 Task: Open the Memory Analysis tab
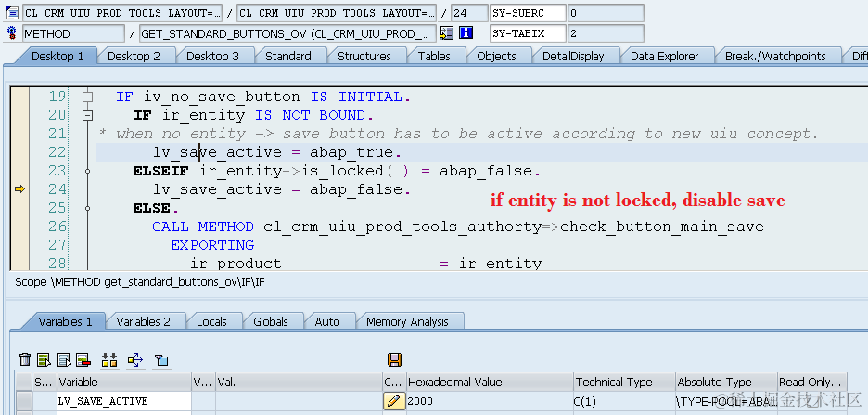point(407,321)
